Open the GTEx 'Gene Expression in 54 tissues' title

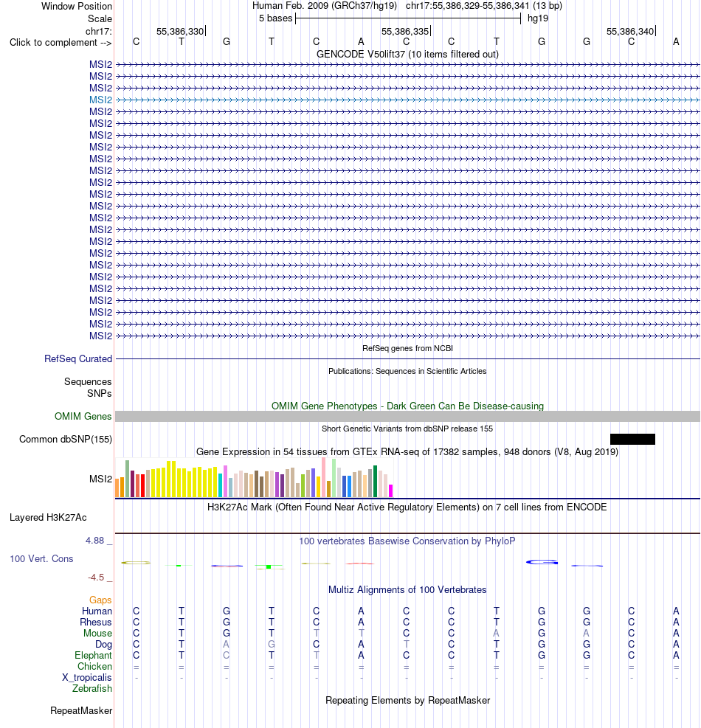(407, 451)
